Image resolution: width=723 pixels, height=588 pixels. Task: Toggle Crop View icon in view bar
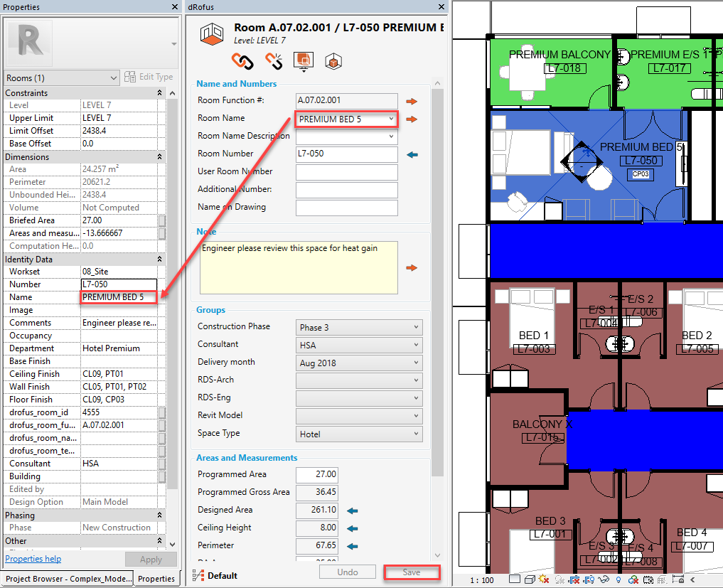pyautogui.click(x=573, y=579)
